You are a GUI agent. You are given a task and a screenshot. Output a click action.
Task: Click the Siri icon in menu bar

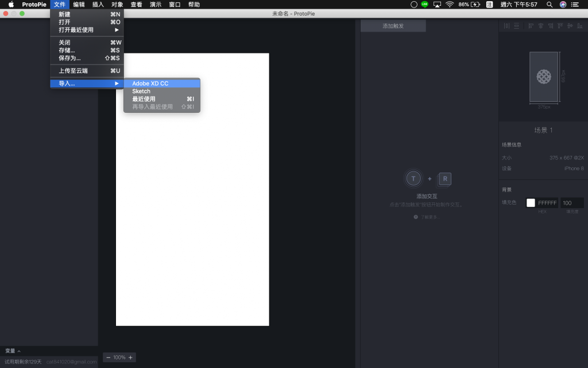coord(563,5)
